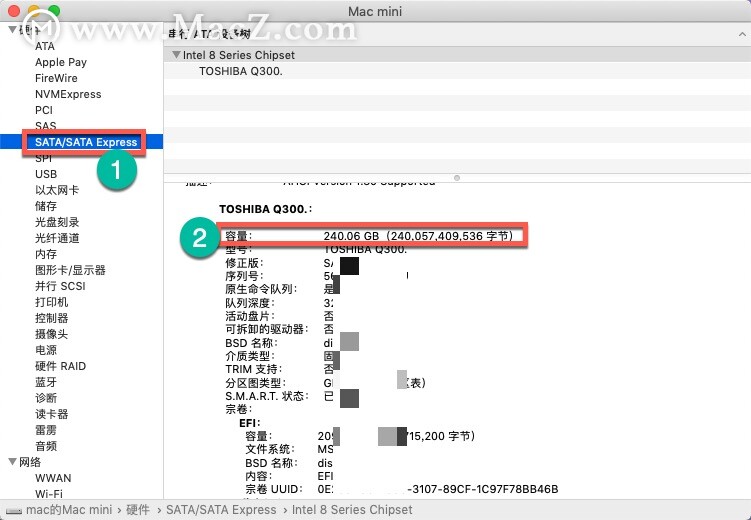Click the 队列深度 label
The image size is (751, 520).
[x=250, y=303]
